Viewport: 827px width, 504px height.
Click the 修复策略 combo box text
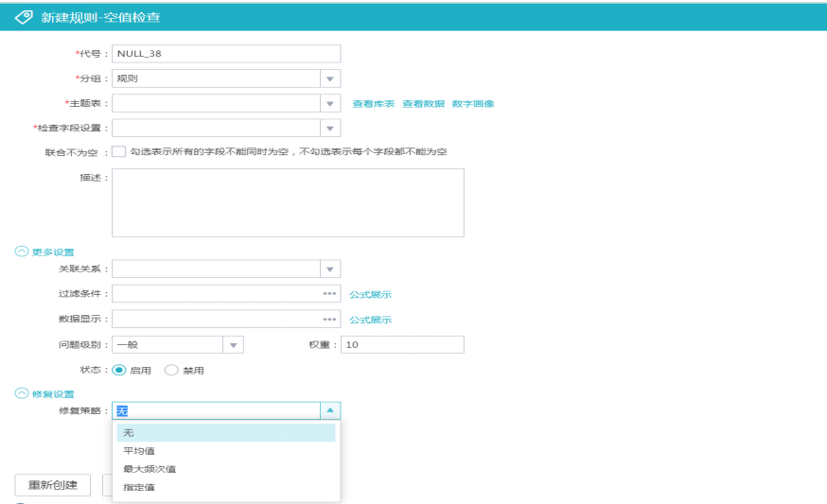217,410
